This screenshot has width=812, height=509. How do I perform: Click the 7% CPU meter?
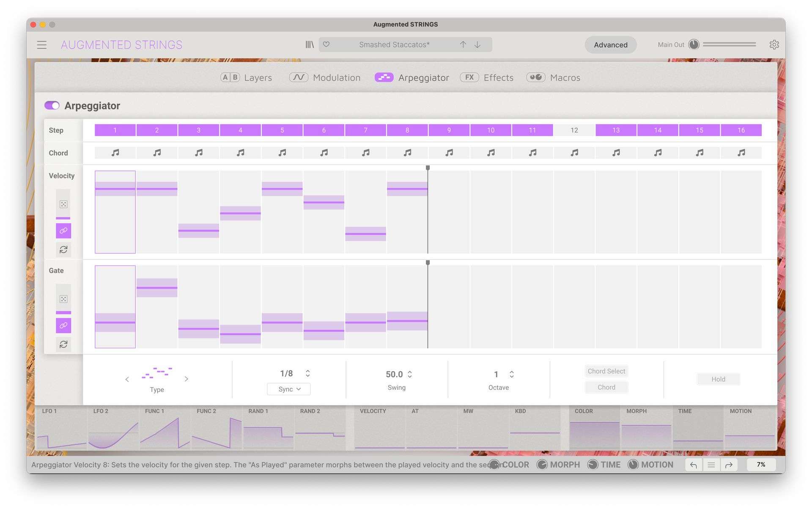pyautogui.click(x=761, y=465)
